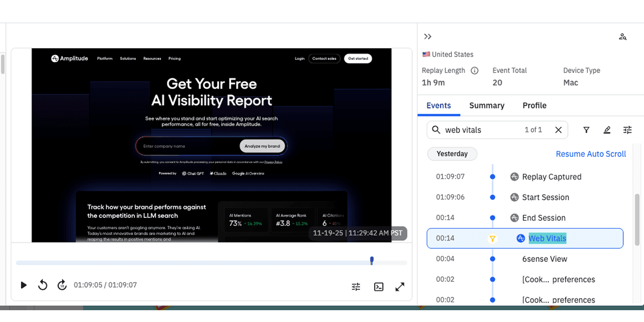Select the annotation highlighter icon
Viewport: 644px width, 322px height.
(606, 130)
